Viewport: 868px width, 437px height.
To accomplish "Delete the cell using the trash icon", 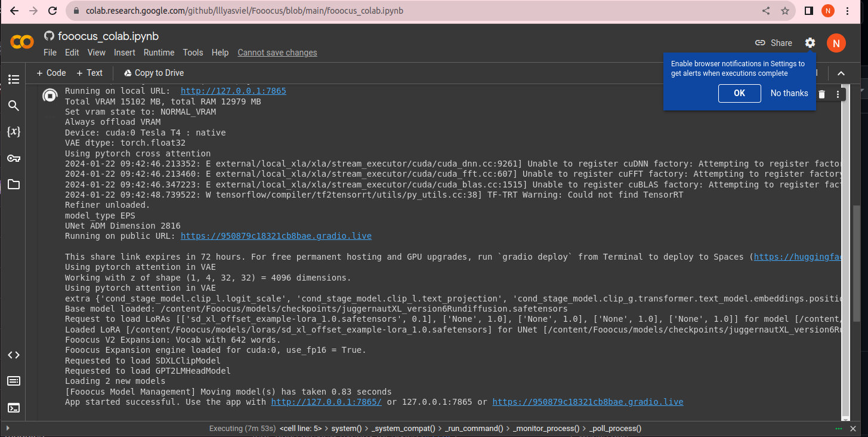I will [822, 94].
